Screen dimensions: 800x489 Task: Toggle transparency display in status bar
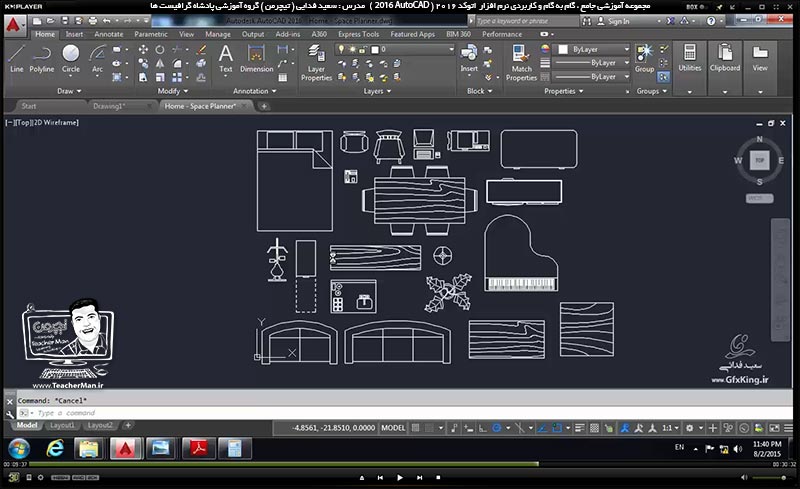(594, 428)
